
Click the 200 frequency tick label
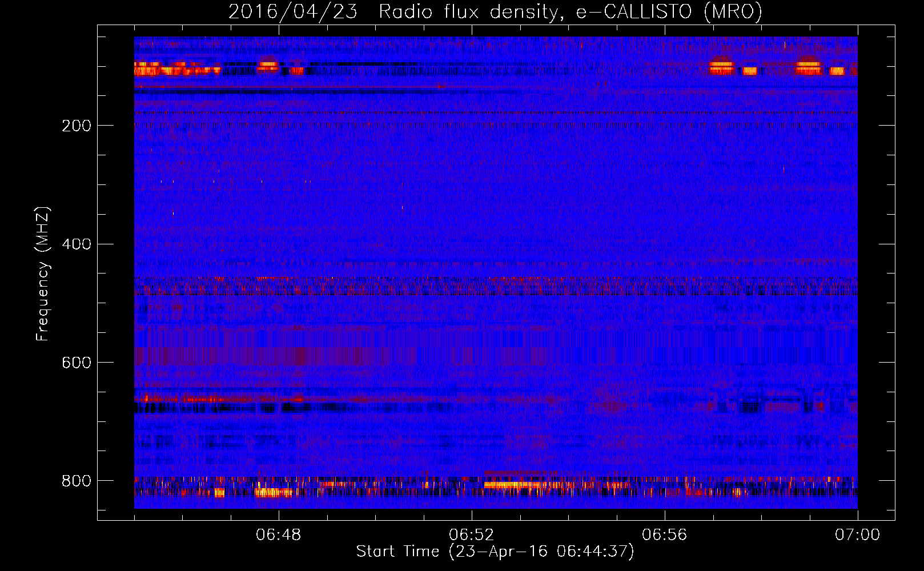coord(76,126)
